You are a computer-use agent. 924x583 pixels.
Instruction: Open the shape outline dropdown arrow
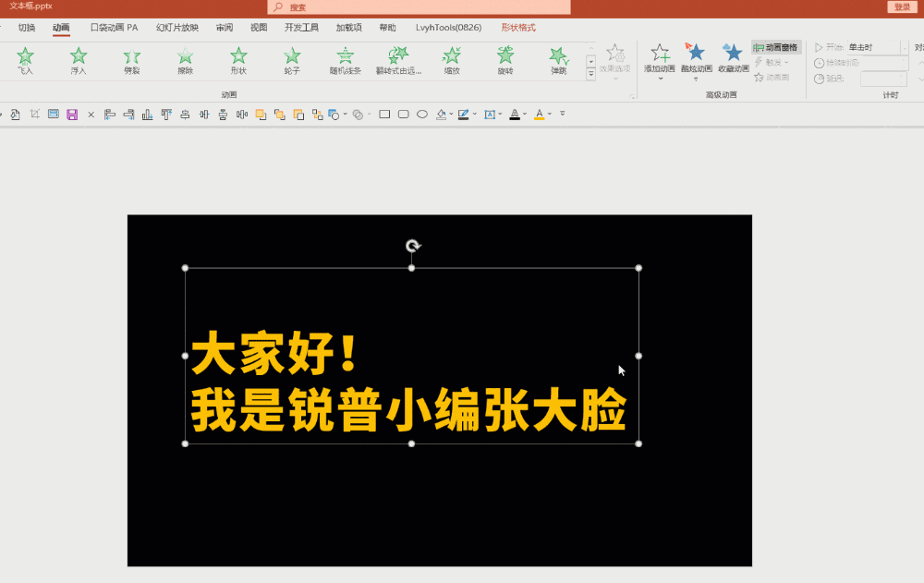474,115
